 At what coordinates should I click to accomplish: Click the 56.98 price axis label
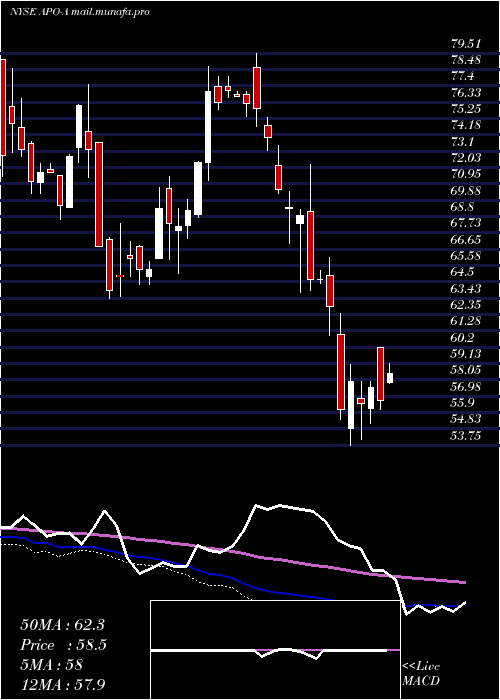pyautogui.click(x=466, y=388)
